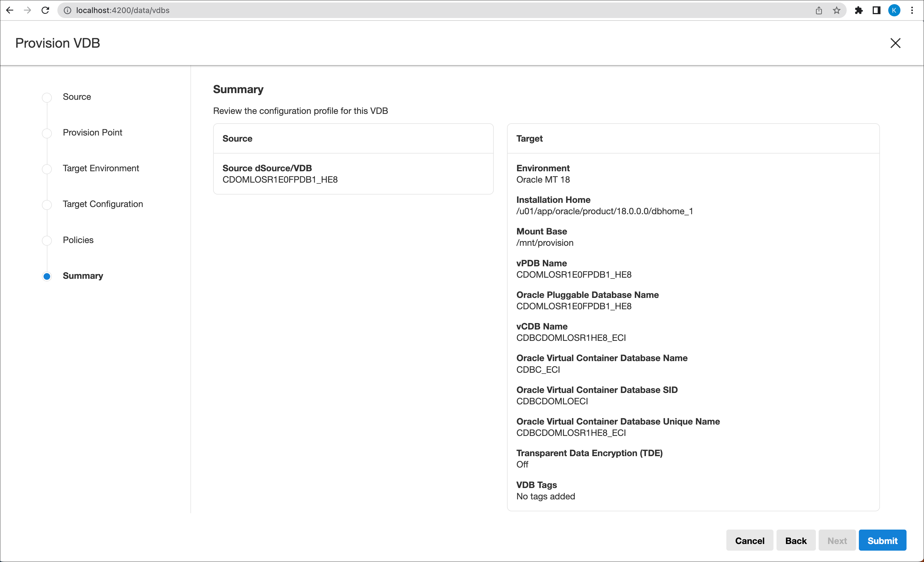Image resolution: width=924 pixels, height=562 pixels.
Task: Go to the Source wizard step
Action: [77, 97]
